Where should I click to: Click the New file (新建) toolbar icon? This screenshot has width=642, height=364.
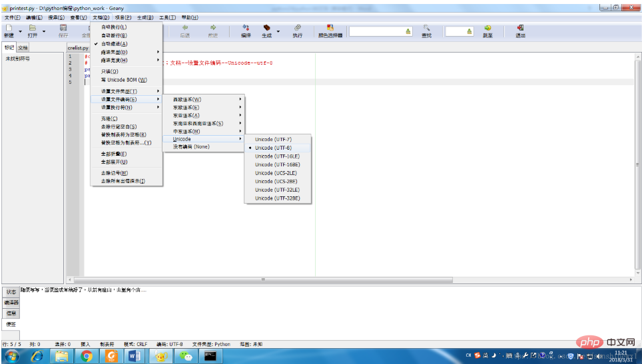tap(9, 28)
